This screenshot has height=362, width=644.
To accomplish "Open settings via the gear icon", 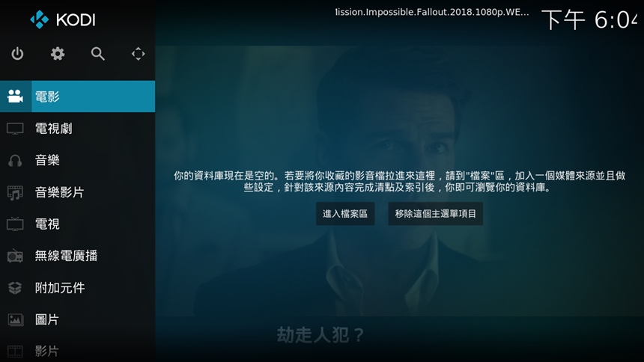I will [58, 54].
